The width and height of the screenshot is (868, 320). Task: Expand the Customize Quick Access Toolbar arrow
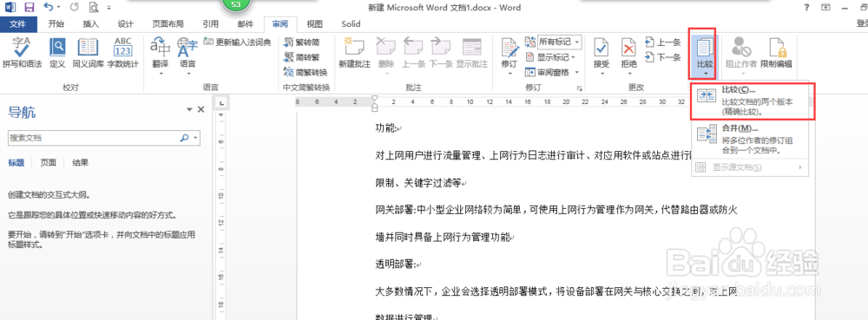pos(109,9)
